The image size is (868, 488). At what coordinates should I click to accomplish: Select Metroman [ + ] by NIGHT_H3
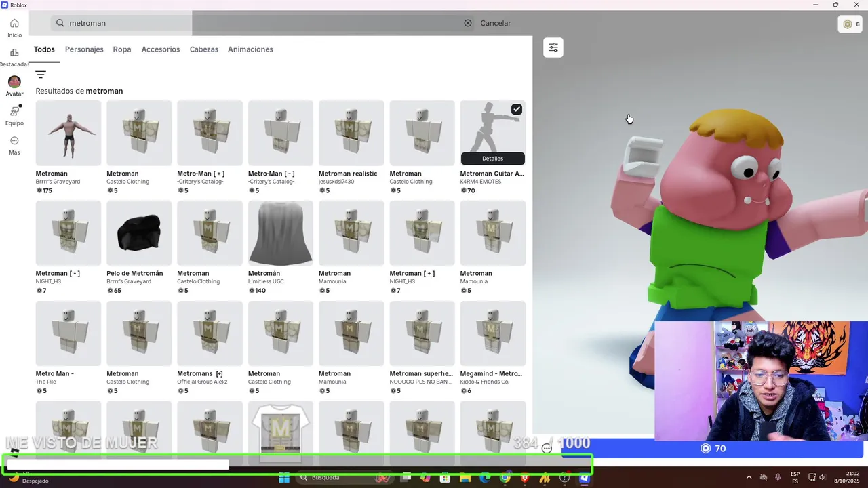click(422, 233)
